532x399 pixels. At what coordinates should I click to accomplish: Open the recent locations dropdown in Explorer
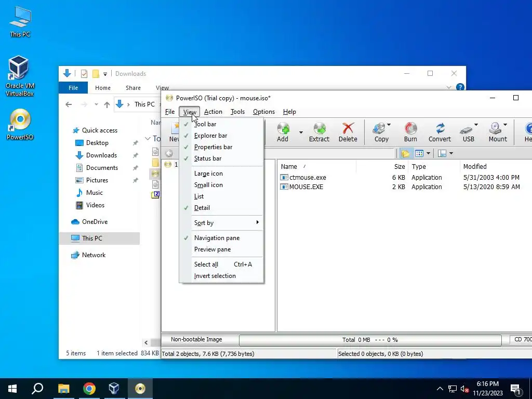[96, 104]
